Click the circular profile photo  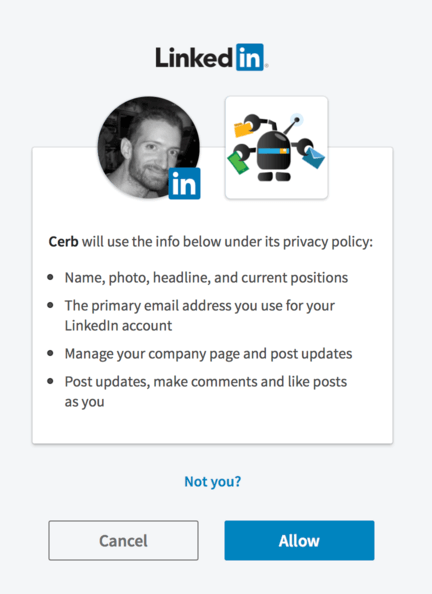pos(149,147)
